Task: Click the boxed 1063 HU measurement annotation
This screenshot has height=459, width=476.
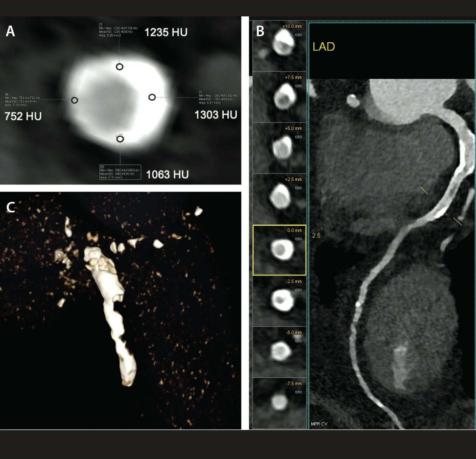Action: 120,172
